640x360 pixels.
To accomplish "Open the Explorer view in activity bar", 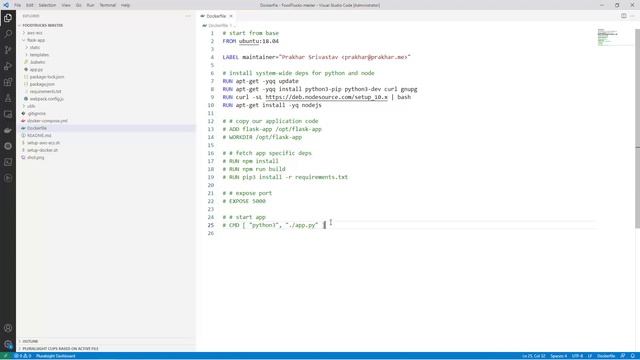I will tap(8, 18).
